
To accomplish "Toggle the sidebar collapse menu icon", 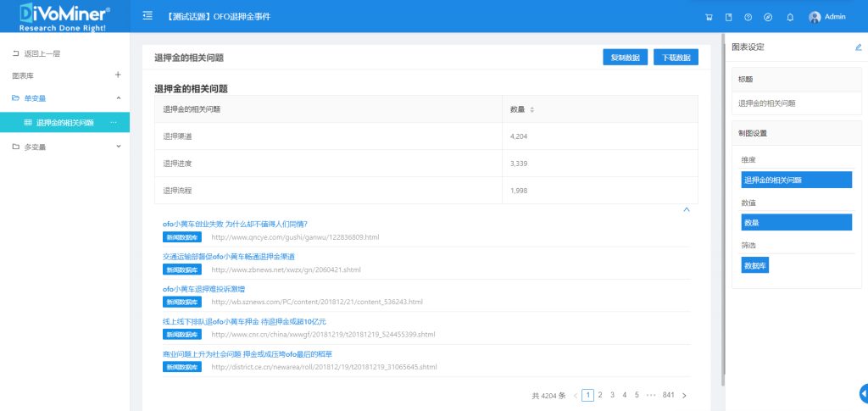I will pyautogui.click(x=147, y=16).
